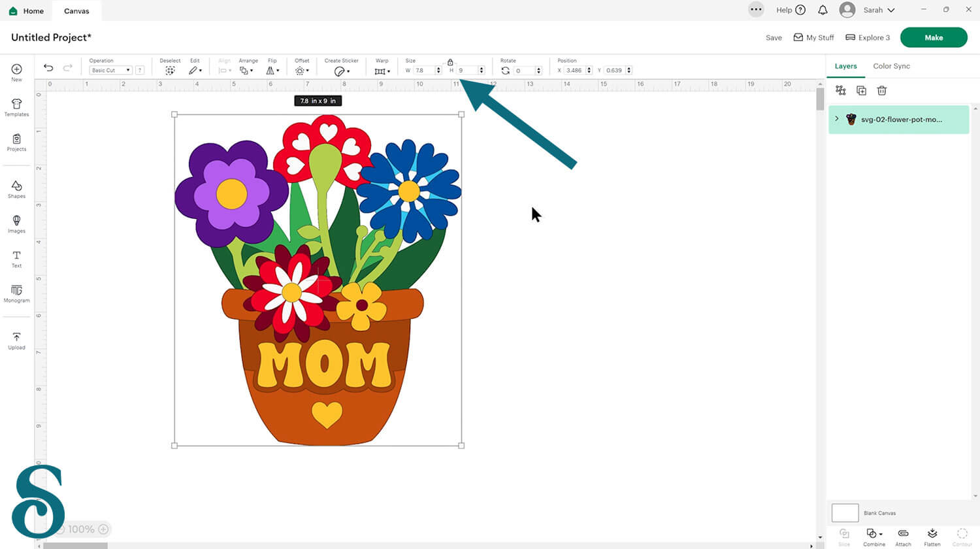Open the Sarah account dropdown

(879, 10)
